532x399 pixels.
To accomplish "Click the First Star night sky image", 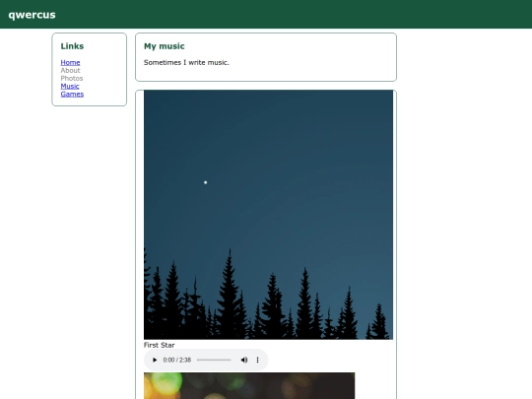I will [x=268, y=215].
